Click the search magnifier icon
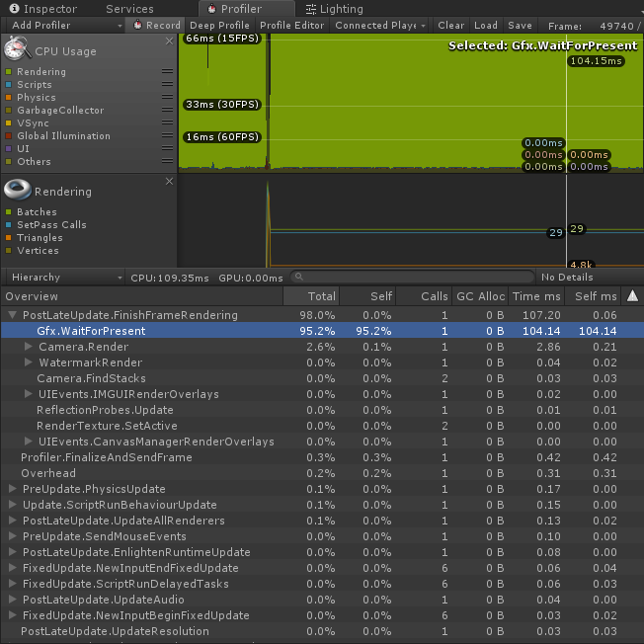Image resolution: width=644 pixels, height=644 pixels. pyautogui.click(x=299, y=277)
